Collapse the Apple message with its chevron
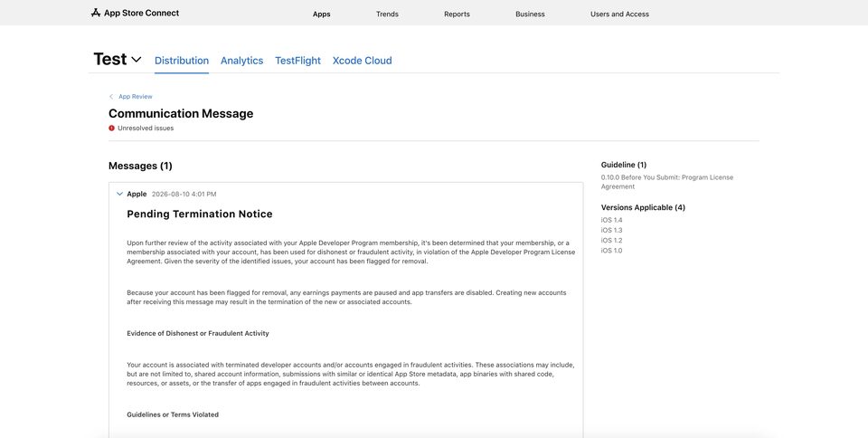Screen dimensions: 868x438 (x=119, y=194)
